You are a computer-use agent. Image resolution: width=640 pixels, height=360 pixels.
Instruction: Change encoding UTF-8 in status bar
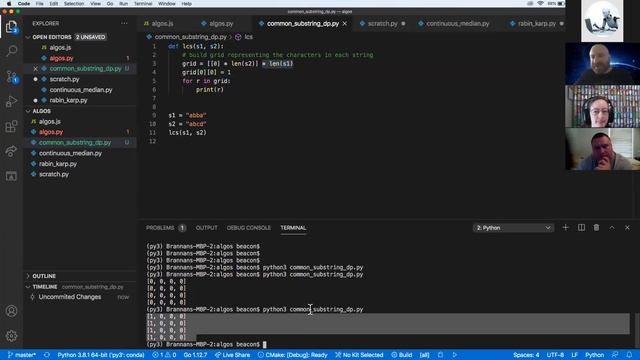[x=555, y=355]
